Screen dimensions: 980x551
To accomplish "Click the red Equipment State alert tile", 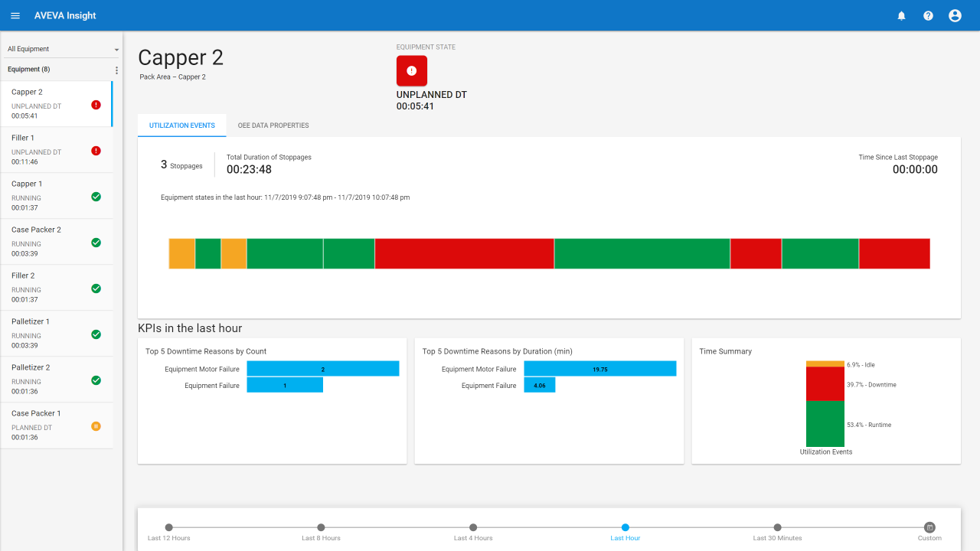I will click(x=412, y=71).
